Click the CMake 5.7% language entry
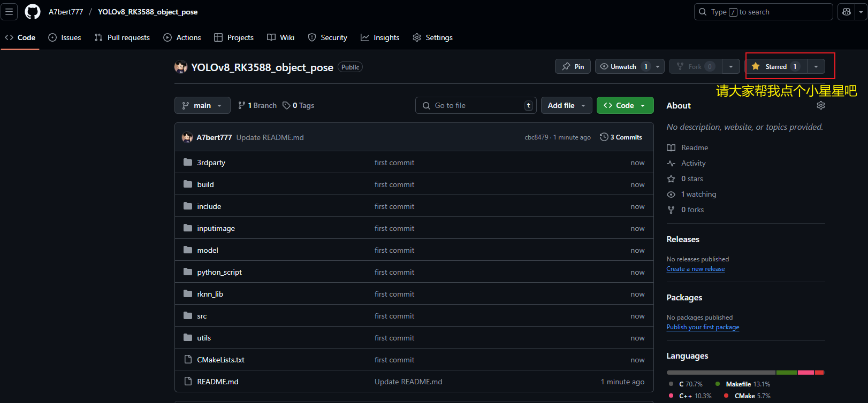 click(x=747, y=396)
